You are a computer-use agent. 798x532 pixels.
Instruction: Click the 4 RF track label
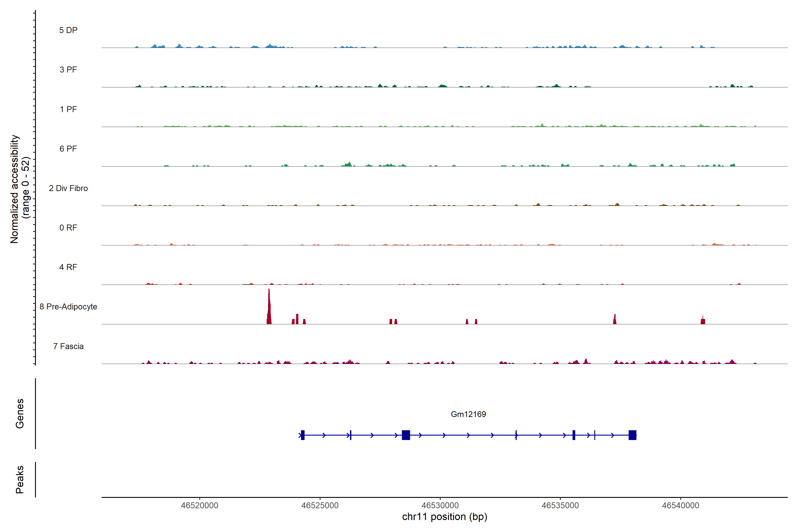[x=68, y=267]
